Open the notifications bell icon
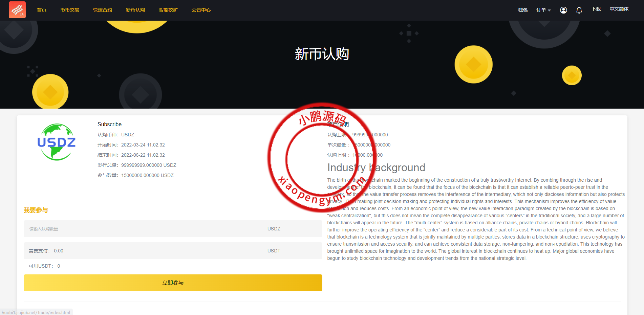The image size is (644, 315). pyautogui.click(x=579, y=10)
